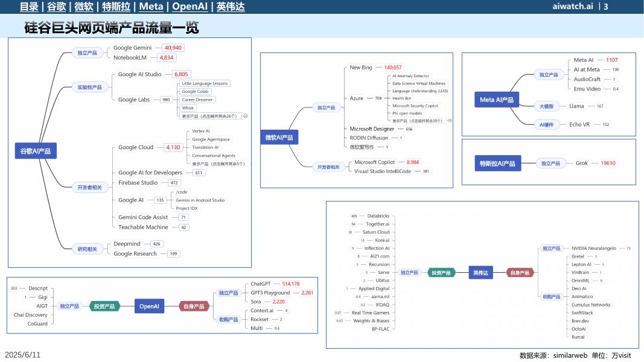Select 英伟达's red 自身产品 node
Screen dimensions: 644x362
pyautogui.click(x=520, y=273)
